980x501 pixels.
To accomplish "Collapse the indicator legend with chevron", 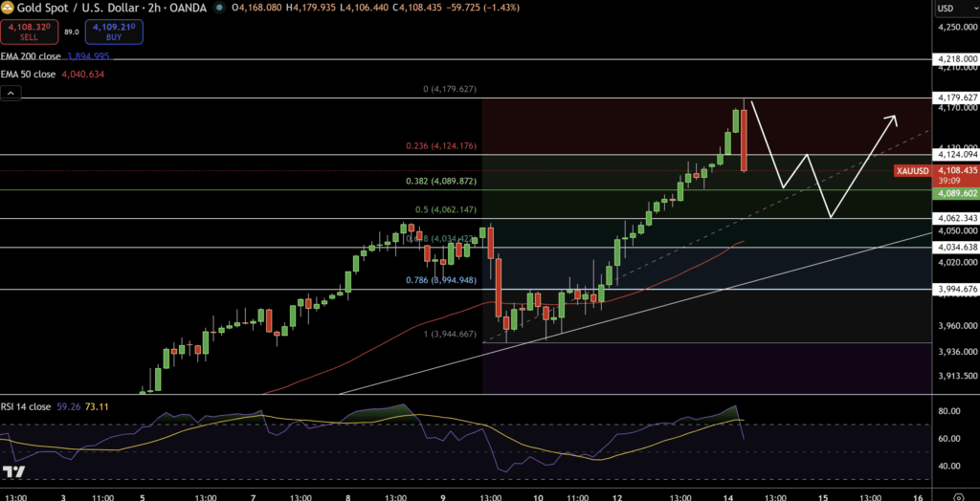I will tap(11, 94).
